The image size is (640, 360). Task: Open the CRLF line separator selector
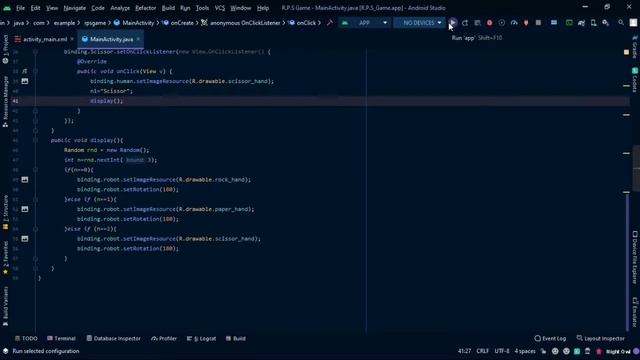(482, 351)
